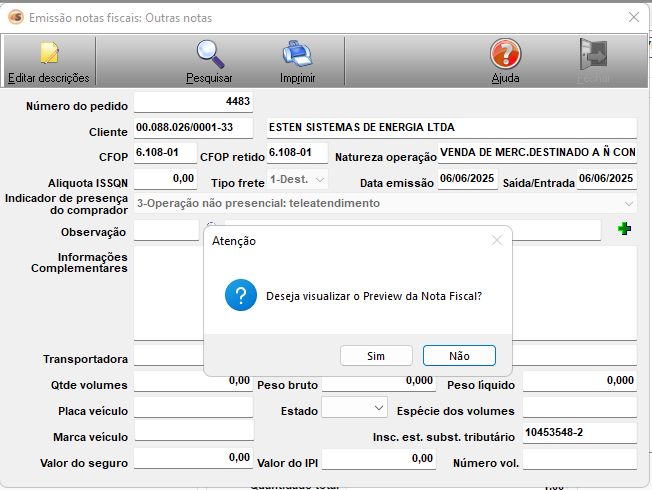The width and height of the screenshot is (652, 490).
Task: Click the Número do pedido field
Action: (x=193, y=102)
